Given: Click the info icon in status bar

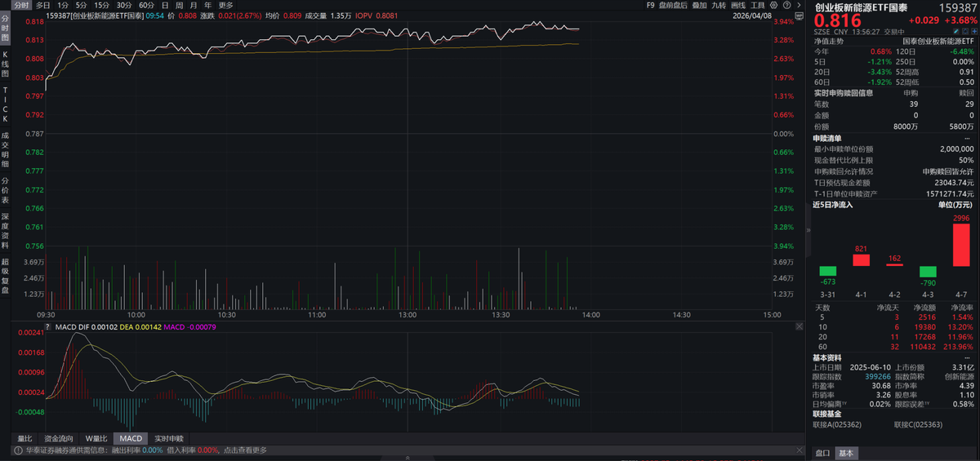Looking at the screenshot, I should click(16, 450).
